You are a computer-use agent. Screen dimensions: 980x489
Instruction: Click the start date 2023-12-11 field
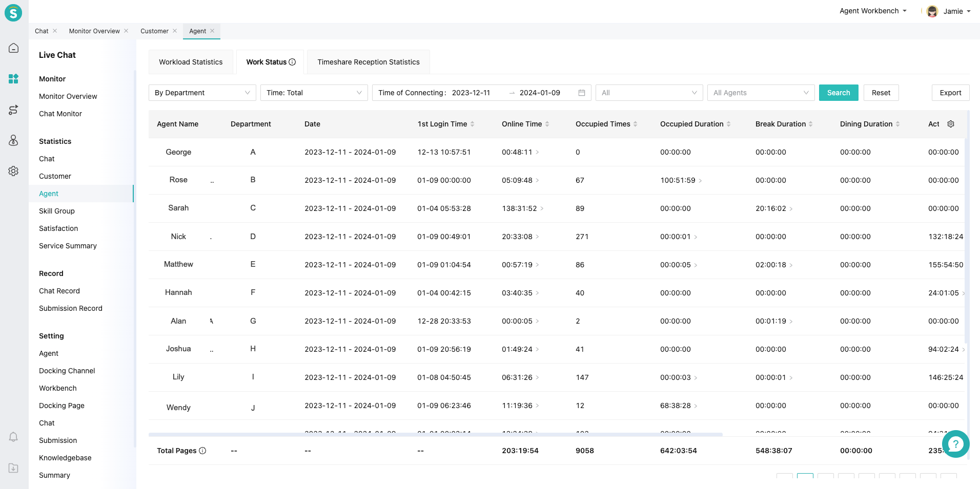[x=471, y=93]
